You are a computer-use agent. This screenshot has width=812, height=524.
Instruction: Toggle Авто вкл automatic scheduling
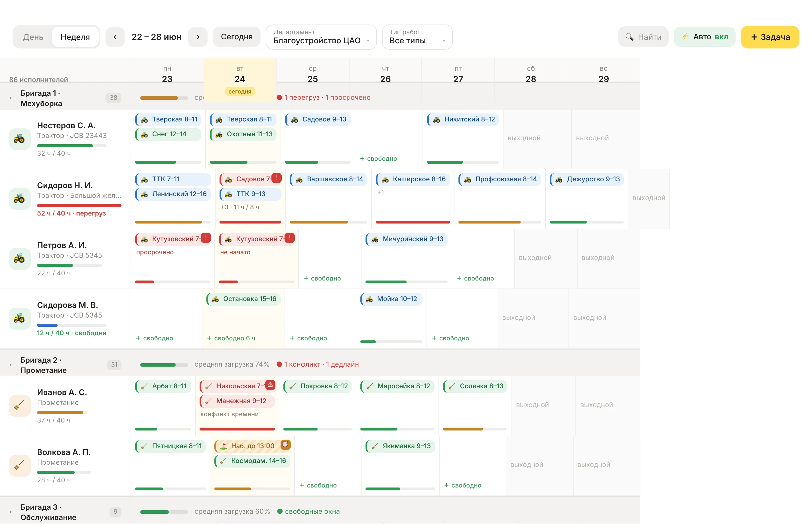point(704,37)
